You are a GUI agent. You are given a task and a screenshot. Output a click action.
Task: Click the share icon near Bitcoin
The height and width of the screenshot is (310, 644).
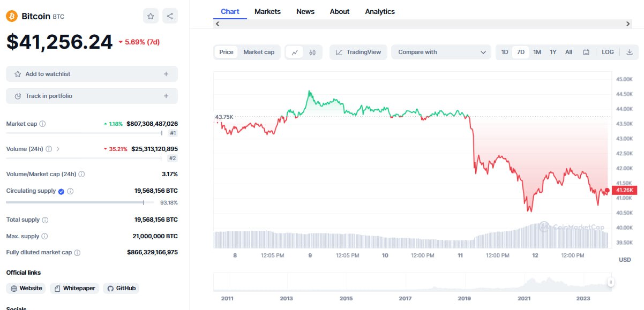(170, 16)
